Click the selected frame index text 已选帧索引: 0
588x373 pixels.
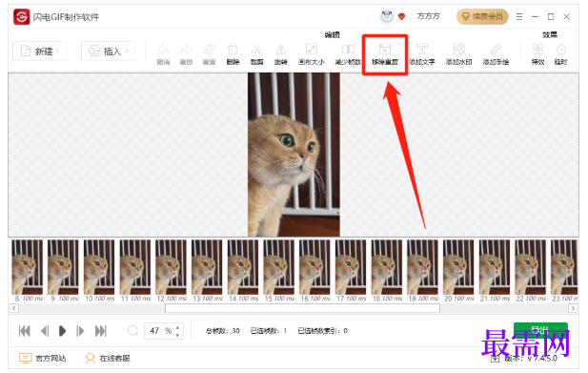click(x=322, y=331)
